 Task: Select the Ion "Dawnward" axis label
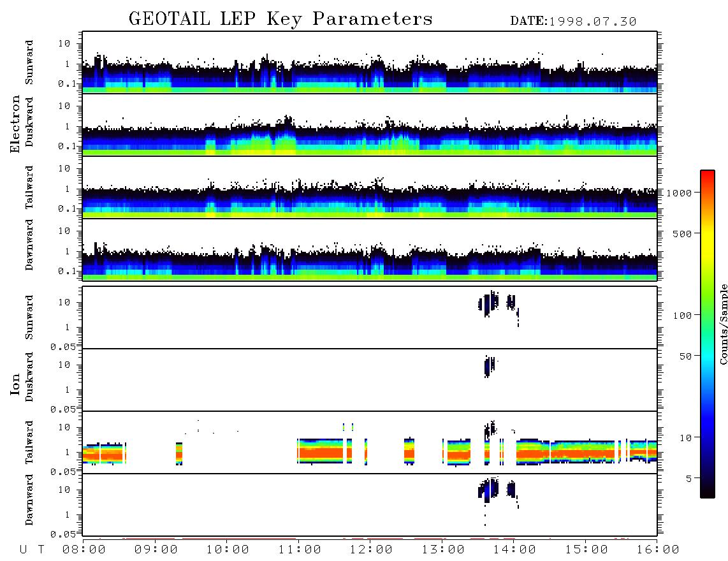(29, 500)
